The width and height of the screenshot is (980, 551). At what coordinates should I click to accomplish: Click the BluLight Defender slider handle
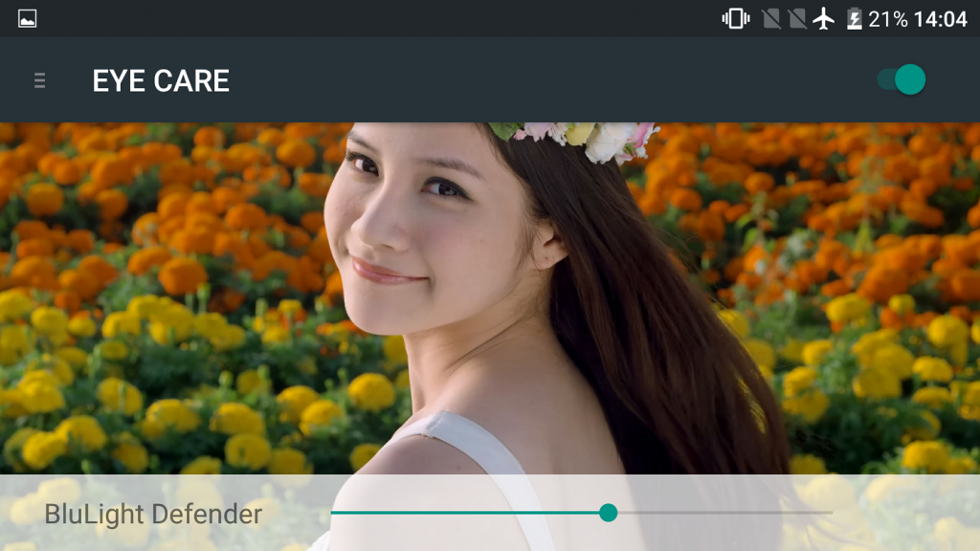coord(608,513)
